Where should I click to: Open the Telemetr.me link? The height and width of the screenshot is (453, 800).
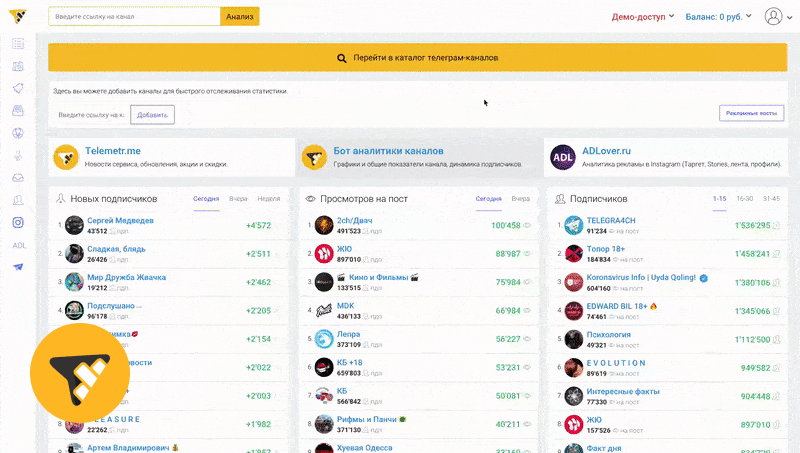[113, 151]
